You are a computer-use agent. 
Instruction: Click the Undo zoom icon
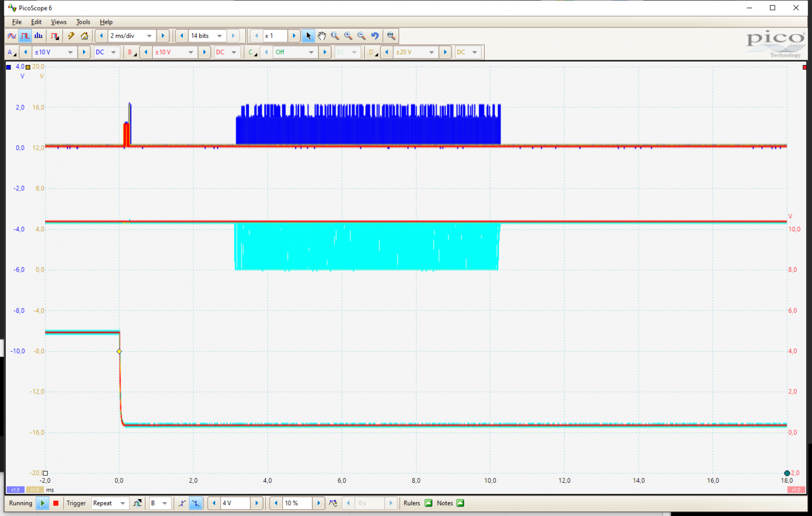(375, 35)
